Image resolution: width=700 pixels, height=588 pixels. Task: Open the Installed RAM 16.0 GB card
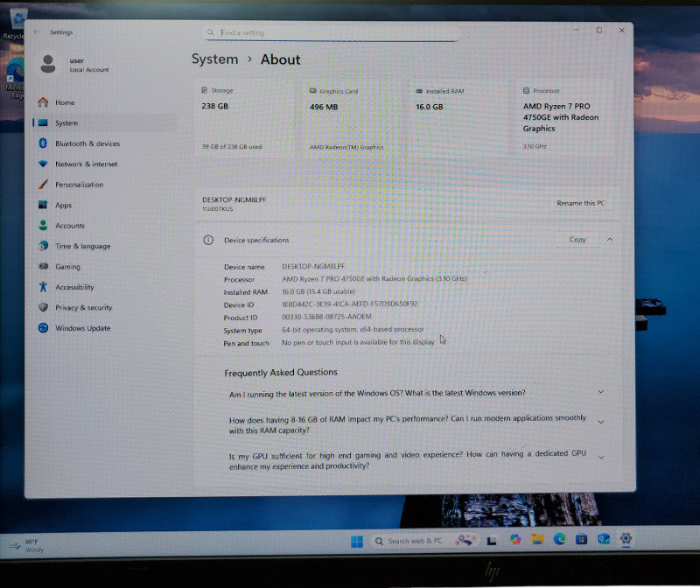click(x=458, y=119)
